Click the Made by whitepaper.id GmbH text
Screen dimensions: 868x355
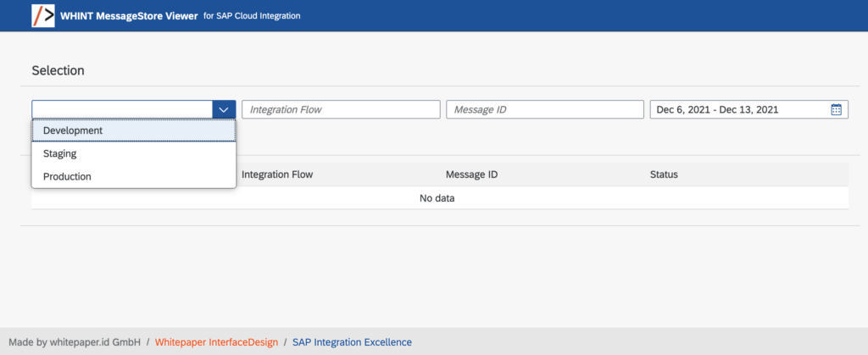pos(75,342)
